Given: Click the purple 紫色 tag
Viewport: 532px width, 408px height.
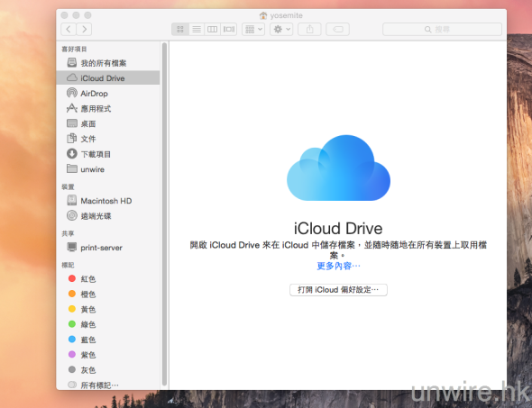Looking at the screenshot, I should coord(108,355).
